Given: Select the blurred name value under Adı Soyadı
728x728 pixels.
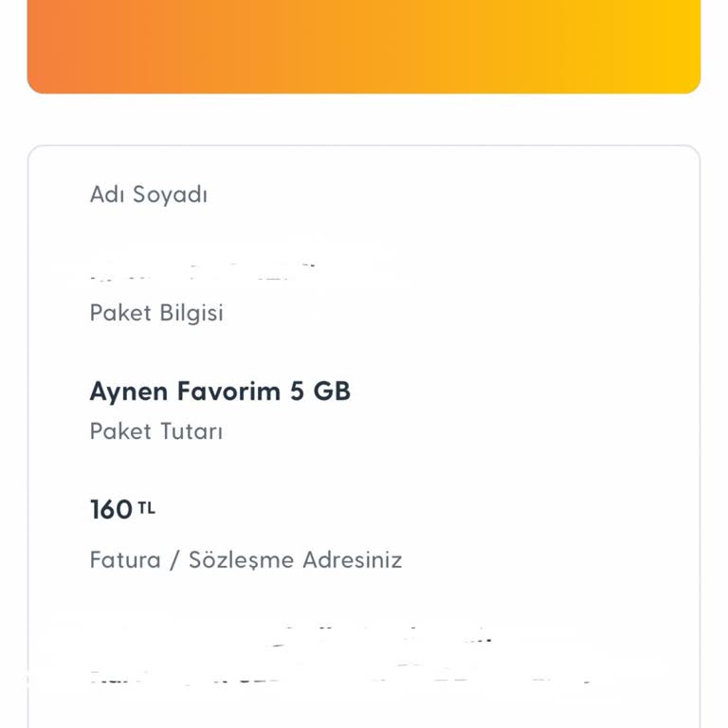Looking at the screenshot, I should coord(204,273).
